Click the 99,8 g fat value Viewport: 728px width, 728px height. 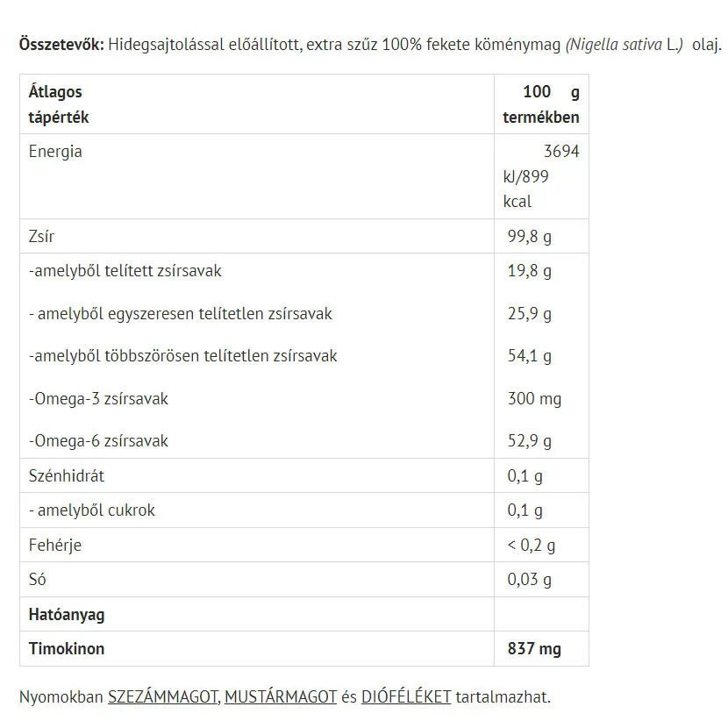pyautogui.click(x=529, y=236)
